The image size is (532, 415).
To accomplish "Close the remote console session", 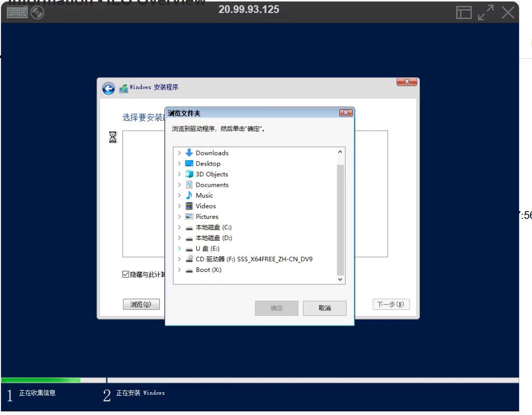I will pos(508,13).
